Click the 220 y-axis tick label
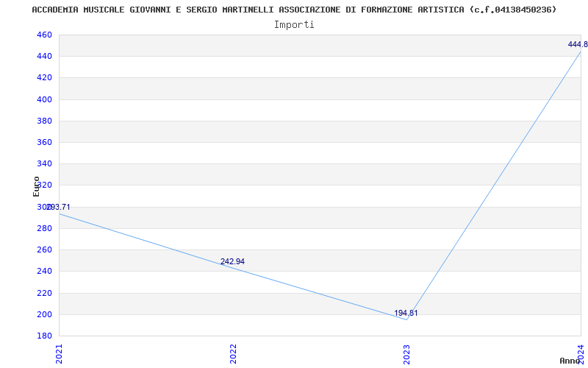The height and width of the screenshot is (368, 588). pyautogui.click(x=44, y=293)
